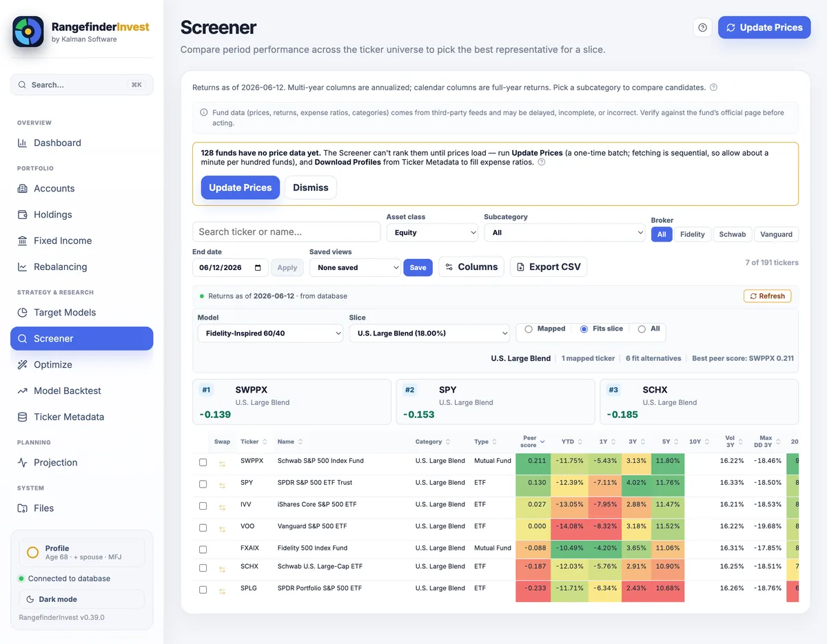Open the help question mark icon near Update Prices
This screenshot has height=644, width=827.
tap(702, 28)
